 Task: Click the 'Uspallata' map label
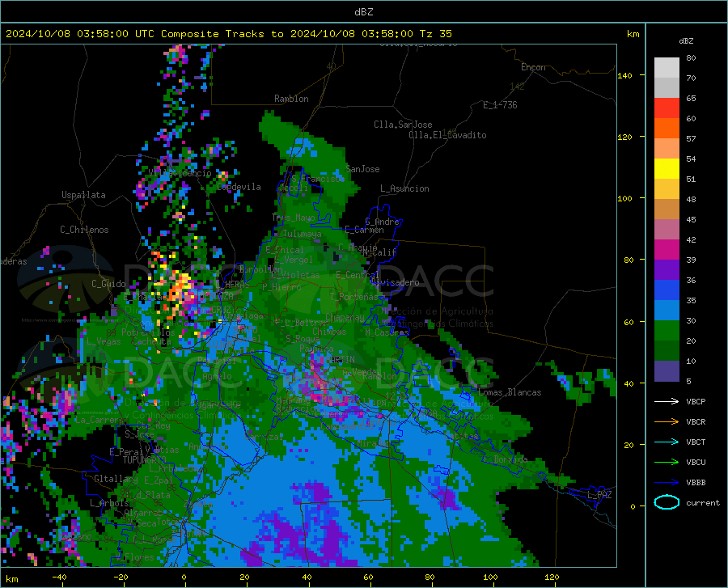(83, 195)
